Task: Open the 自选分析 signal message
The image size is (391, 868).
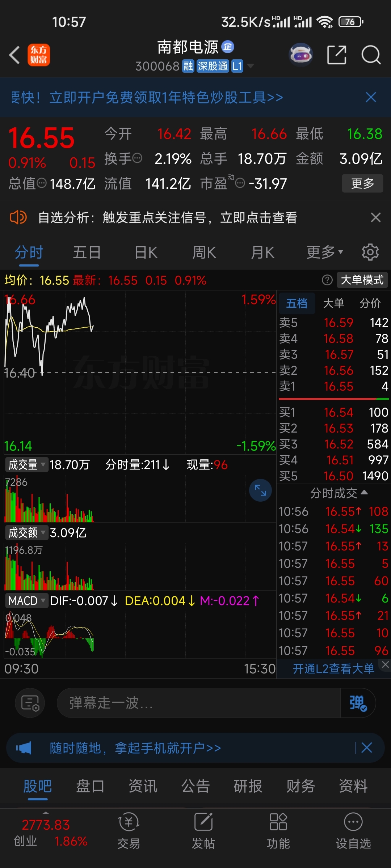Action: [168, 217]
